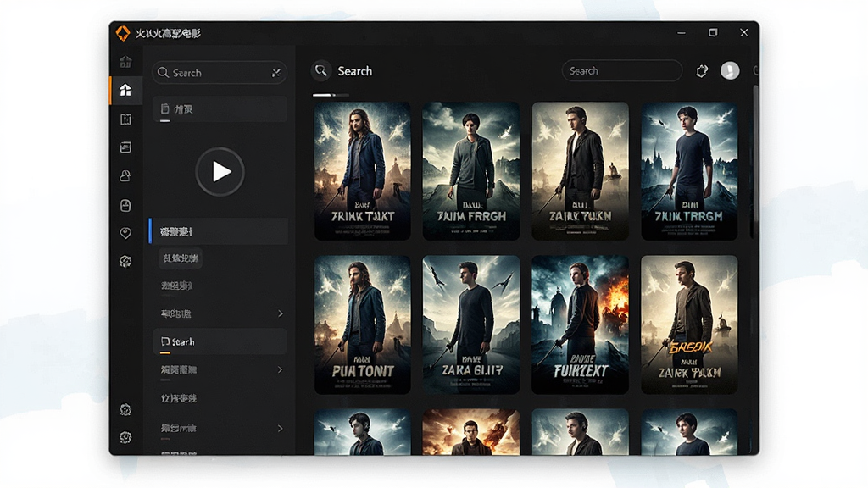Click the tab indicator under the Search heading
This screenshot has height=488, width=868.
coord(331,95)
